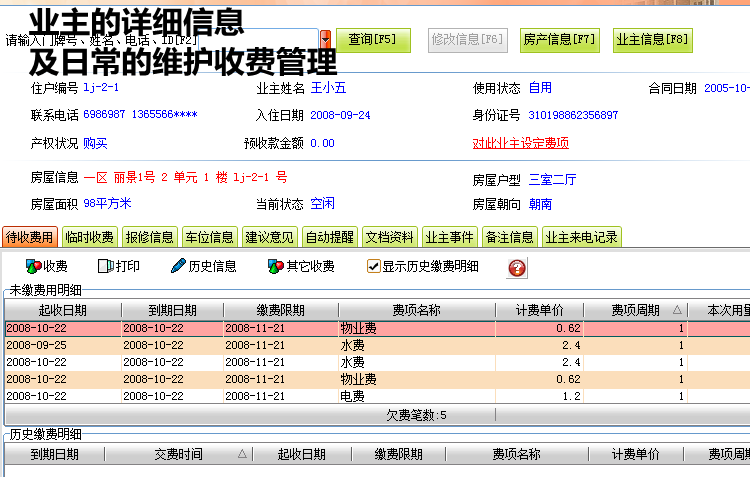Image resolution: width=750 pixels, height=477 pixels.
Task: Click the search input field
Action: pyautogui.click(x=258, y=39)
